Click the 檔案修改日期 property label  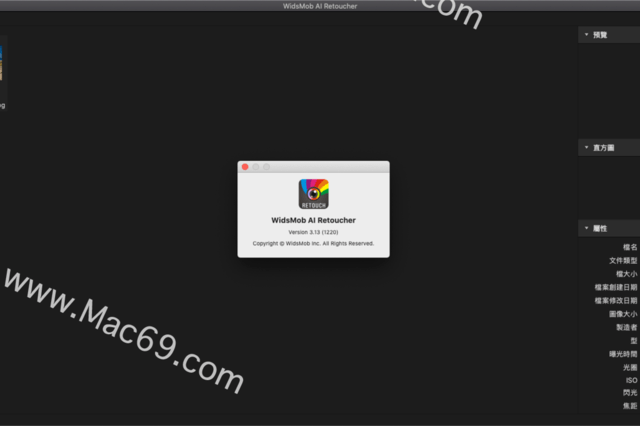(616, 301)
